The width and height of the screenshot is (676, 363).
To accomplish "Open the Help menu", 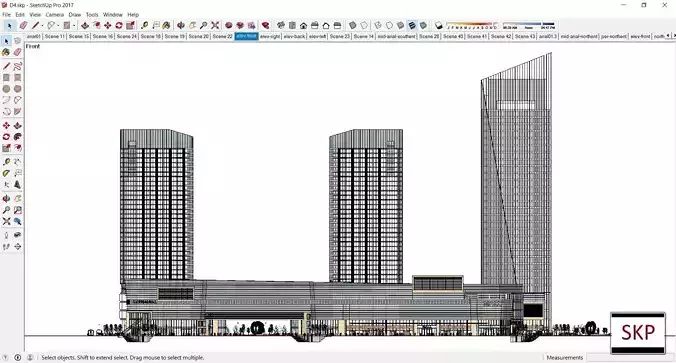I will pyautogui.click(x=133, y=14).
